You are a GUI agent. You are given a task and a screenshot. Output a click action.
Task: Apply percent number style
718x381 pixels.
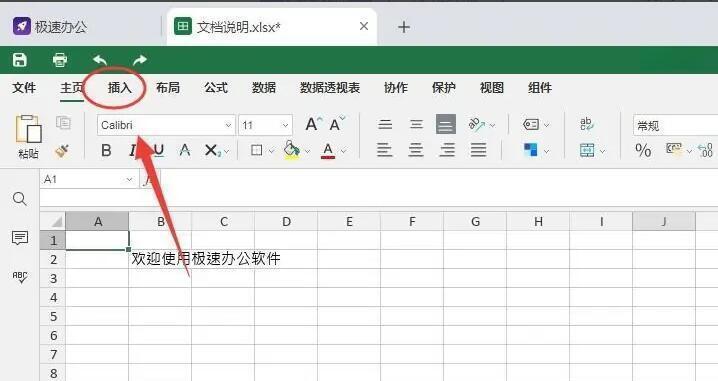pyautogui.click(x=643, y=150)
